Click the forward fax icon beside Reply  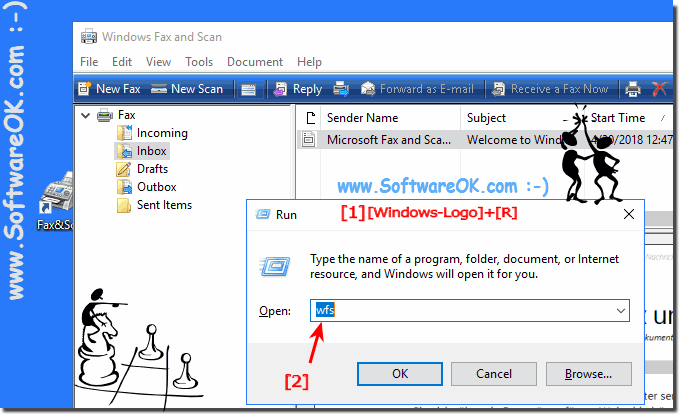coord(341,89)
